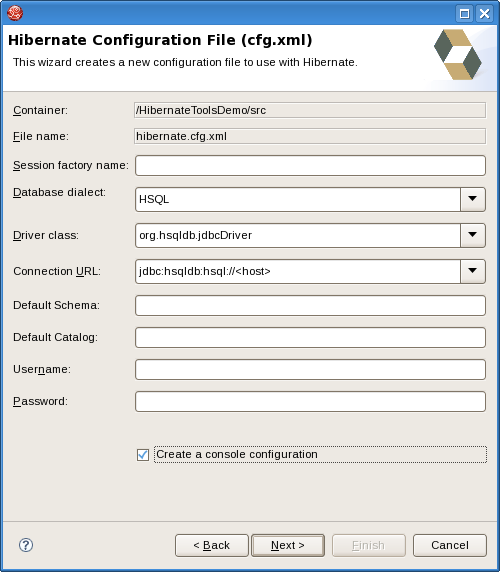Click the 'Create a console configuration' label

pos(237,454)
